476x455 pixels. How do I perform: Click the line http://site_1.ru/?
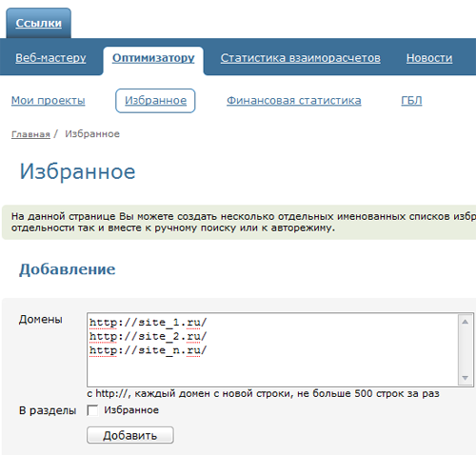[x=148, y=323]
